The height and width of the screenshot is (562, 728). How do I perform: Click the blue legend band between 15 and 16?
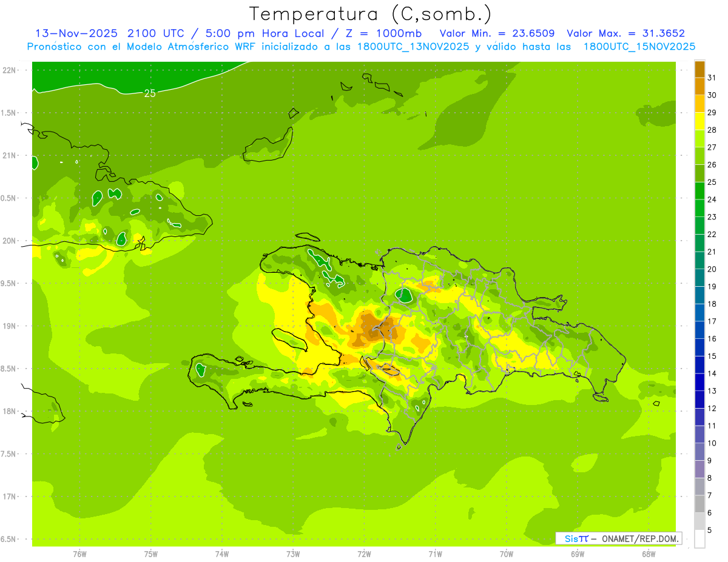coord(699,347)
